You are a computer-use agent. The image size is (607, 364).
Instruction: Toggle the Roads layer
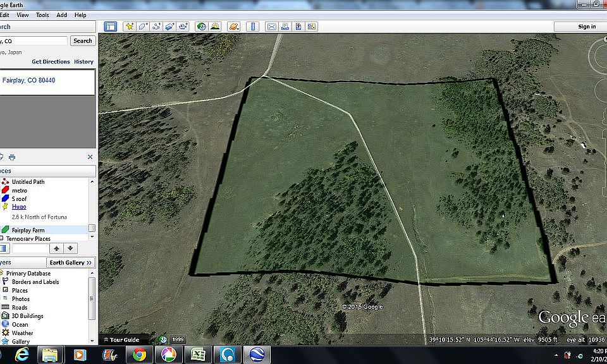click(x=20, y=307)
